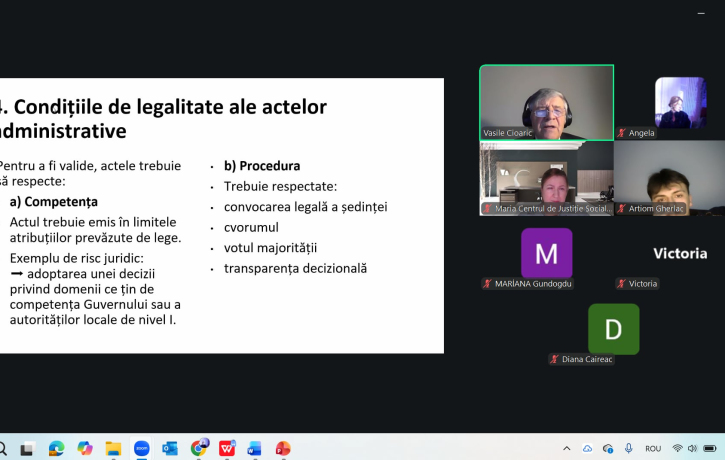Open File Explorer from the taskbar
This screenshot has width=725, height=460.
(113, 448)
